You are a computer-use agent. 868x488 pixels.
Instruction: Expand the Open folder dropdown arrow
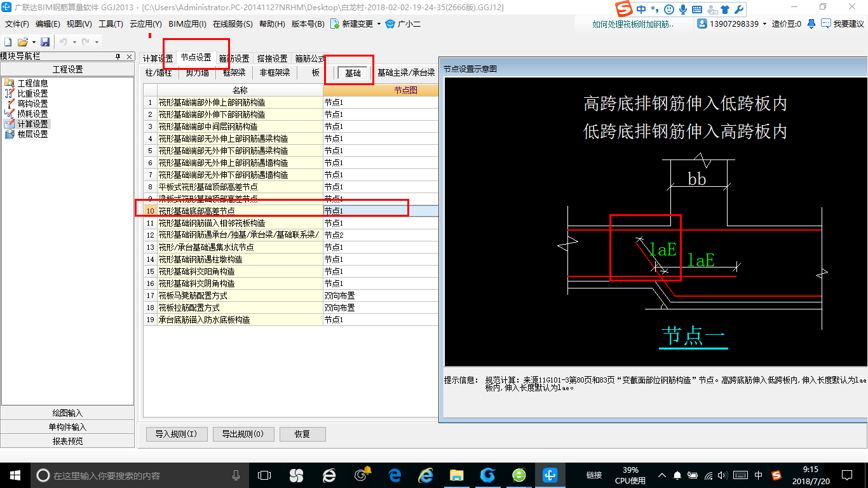point(33,42)
